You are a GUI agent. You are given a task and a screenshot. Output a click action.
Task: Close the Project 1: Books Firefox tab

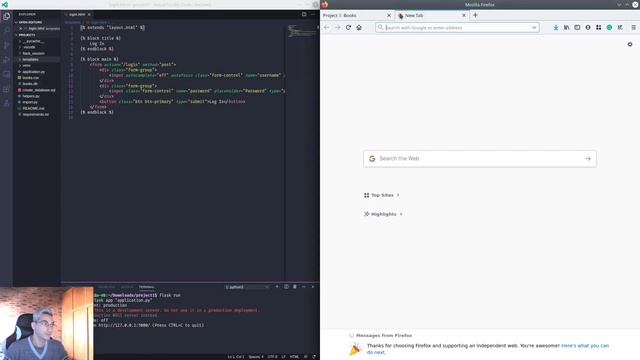point(389,16)
